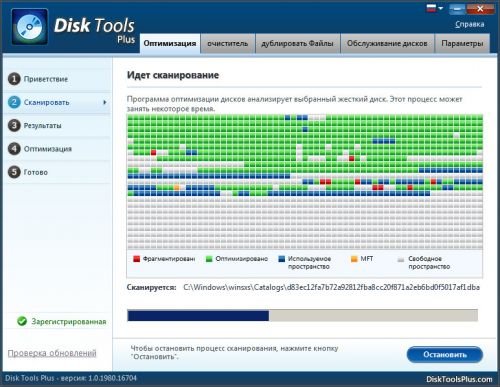Click the red Фрагментирован legend swatch
Image resolution: width=500 pixels, height=387 pixels.
[136, 259]
